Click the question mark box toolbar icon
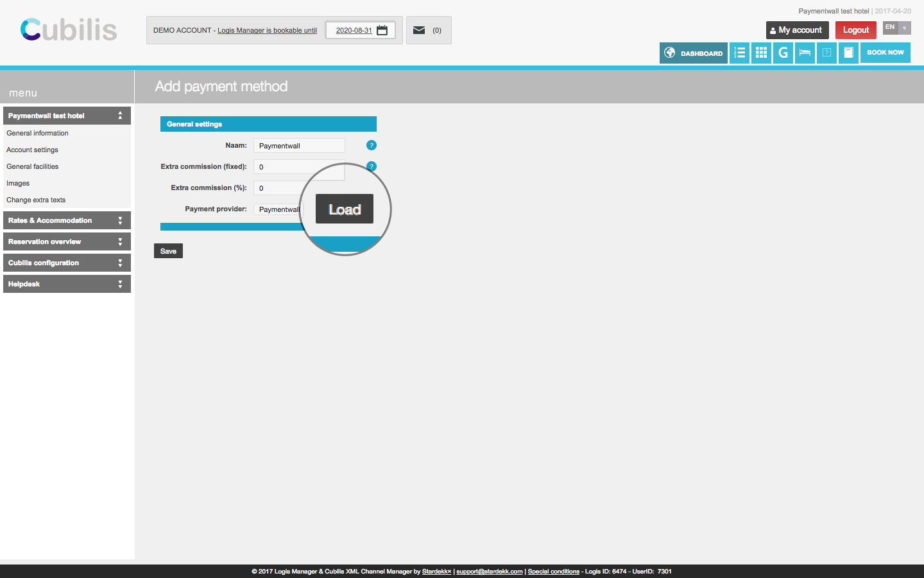The height and width of the screenshot is (578, 924). (826, 53)
